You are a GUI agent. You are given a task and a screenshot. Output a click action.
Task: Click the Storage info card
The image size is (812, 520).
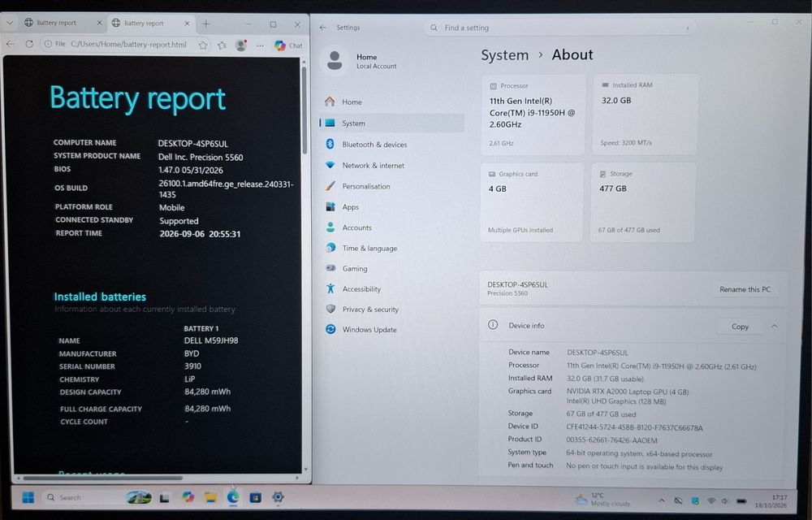642,203
